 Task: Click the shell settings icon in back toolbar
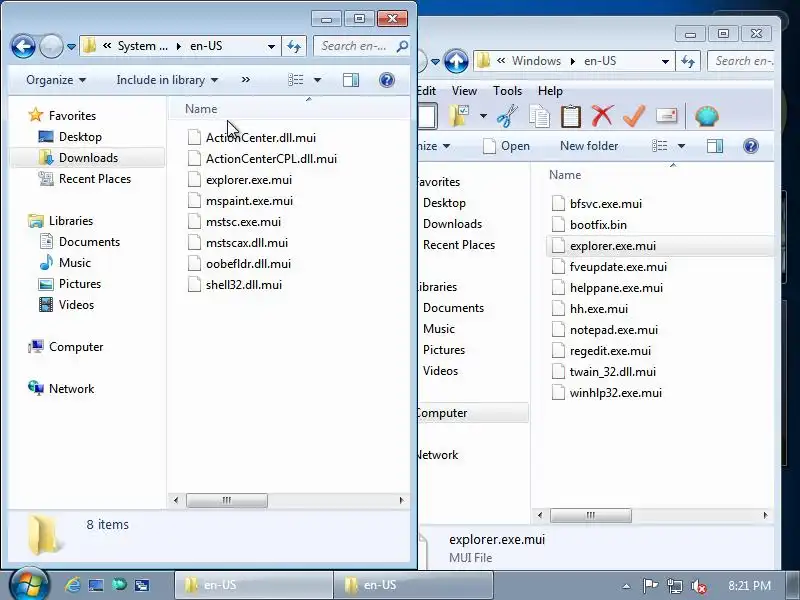tap(707, 116)
